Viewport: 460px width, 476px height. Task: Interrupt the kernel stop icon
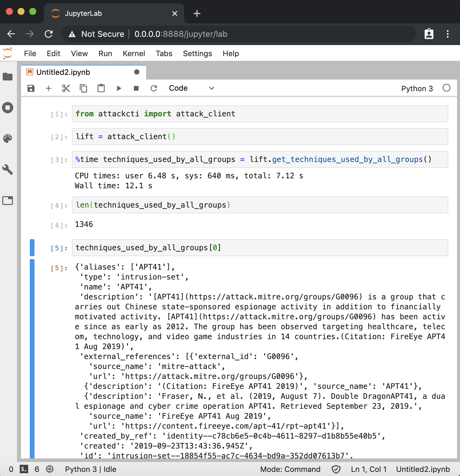[136, 88]
